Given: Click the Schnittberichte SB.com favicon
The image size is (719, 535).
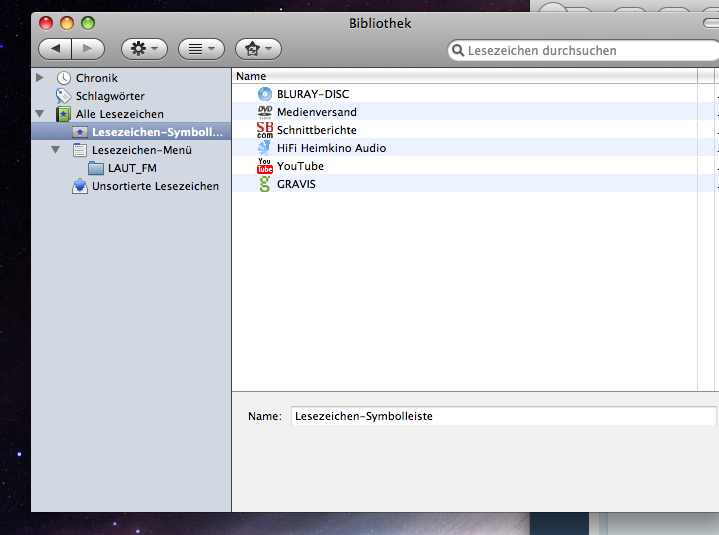Looking at the screenshot, I should coord(265,130).
